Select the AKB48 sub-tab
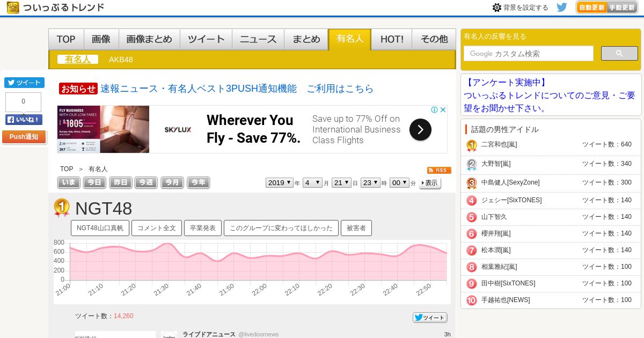This screenshot has height=338, width=644. click(121, 60)
